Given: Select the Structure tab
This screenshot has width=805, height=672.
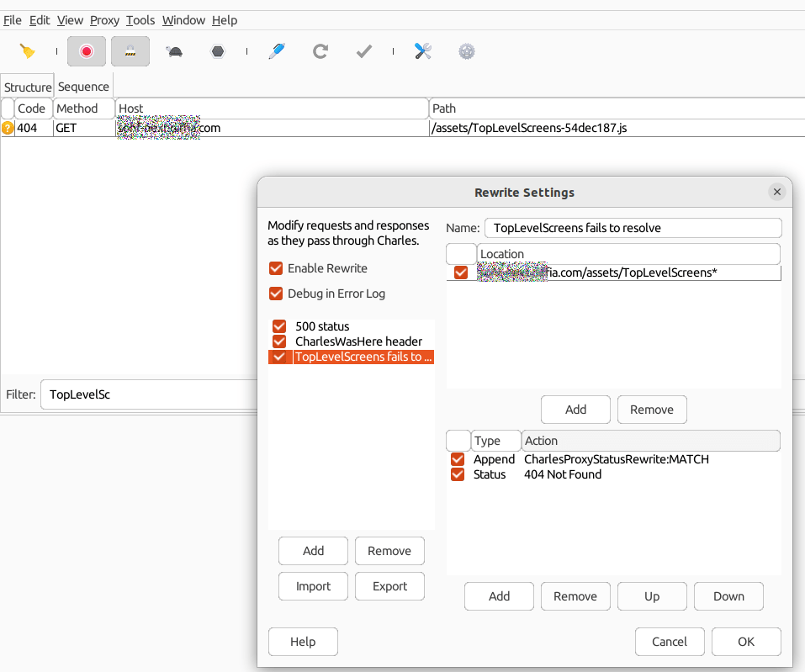Looking at the screenshot, I should (x=27, y=86).
